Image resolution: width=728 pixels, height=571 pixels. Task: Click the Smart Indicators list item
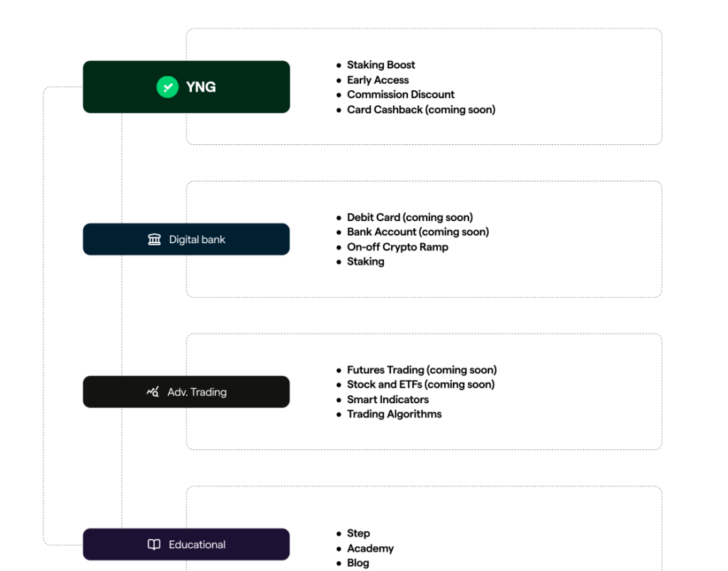click(x=387, y=400)
